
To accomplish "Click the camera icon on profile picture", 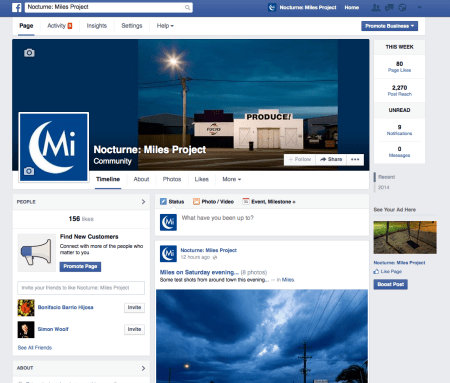I will [29, 171].
